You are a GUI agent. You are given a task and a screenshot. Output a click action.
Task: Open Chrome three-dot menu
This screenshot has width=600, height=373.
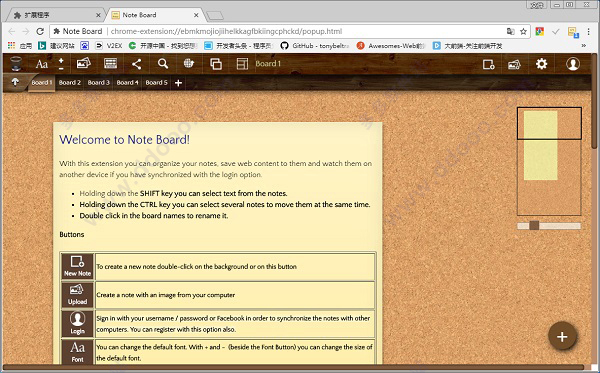pos(589,31)
